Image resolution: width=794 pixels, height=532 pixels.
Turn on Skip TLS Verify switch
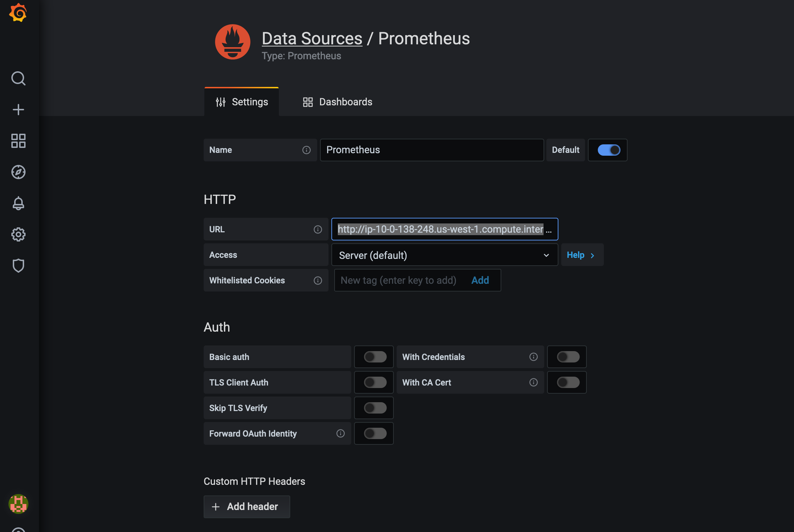tap(375, 408)
